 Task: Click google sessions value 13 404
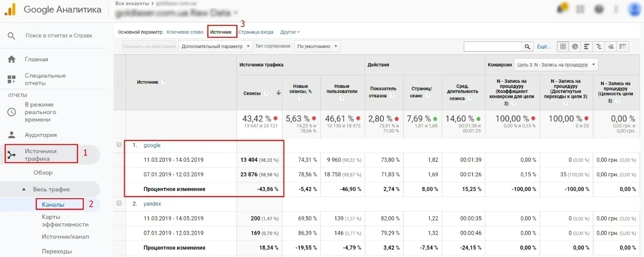pyautogui.click(x=249, y=160)
